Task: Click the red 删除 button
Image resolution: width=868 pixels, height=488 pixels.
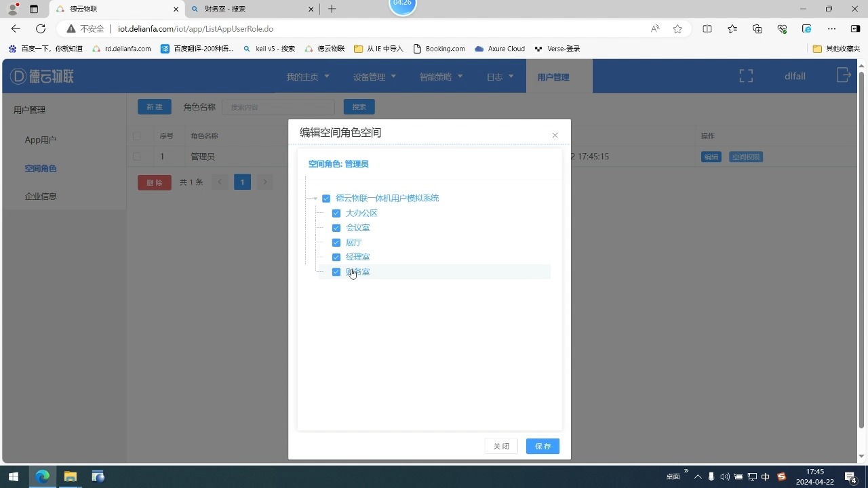Action: [x=155, y=182]
